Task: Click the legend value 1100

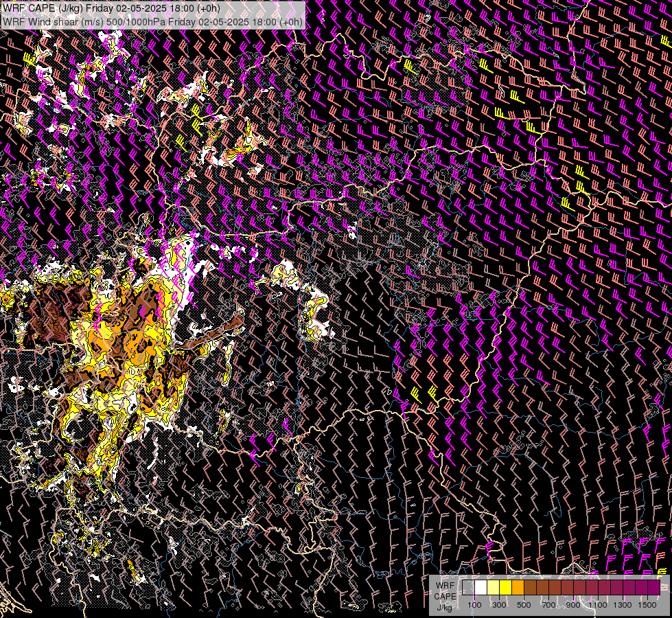Action: pos(598,605)
